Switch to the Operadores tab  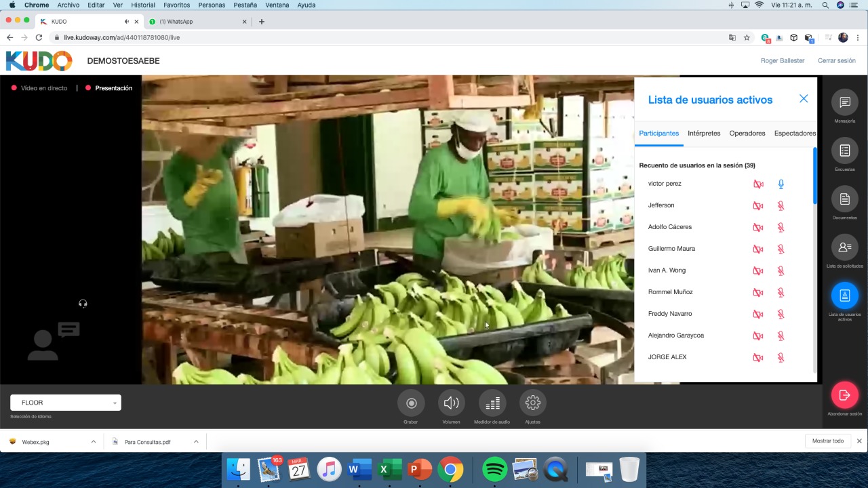pos(747,134)
